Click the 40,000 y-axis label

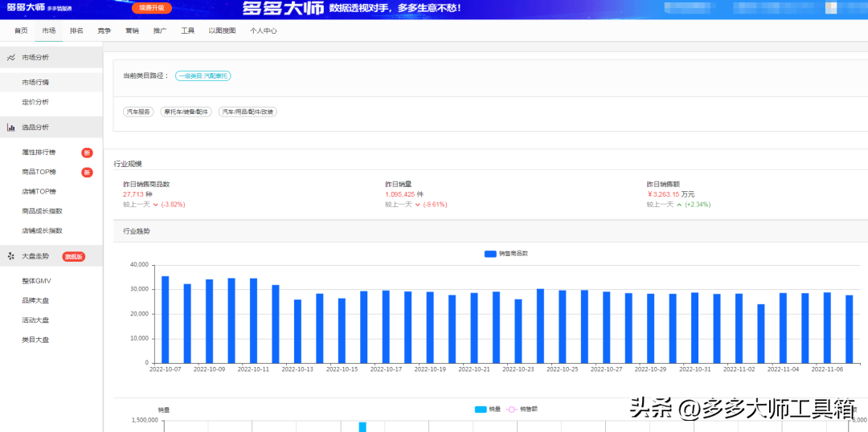tap(138, 265)
